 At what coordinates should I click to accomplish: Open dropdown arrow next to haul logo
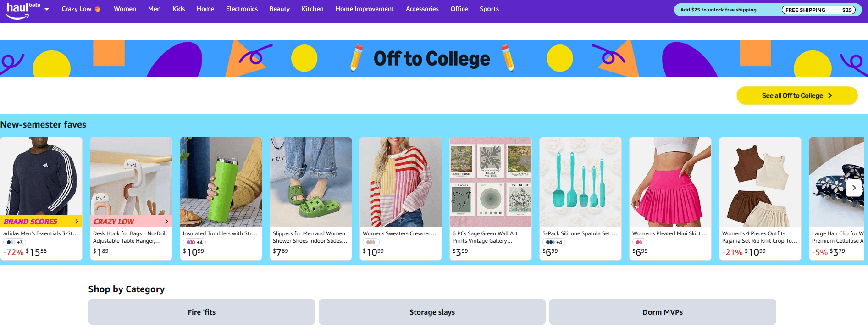[x=47, y=9]
